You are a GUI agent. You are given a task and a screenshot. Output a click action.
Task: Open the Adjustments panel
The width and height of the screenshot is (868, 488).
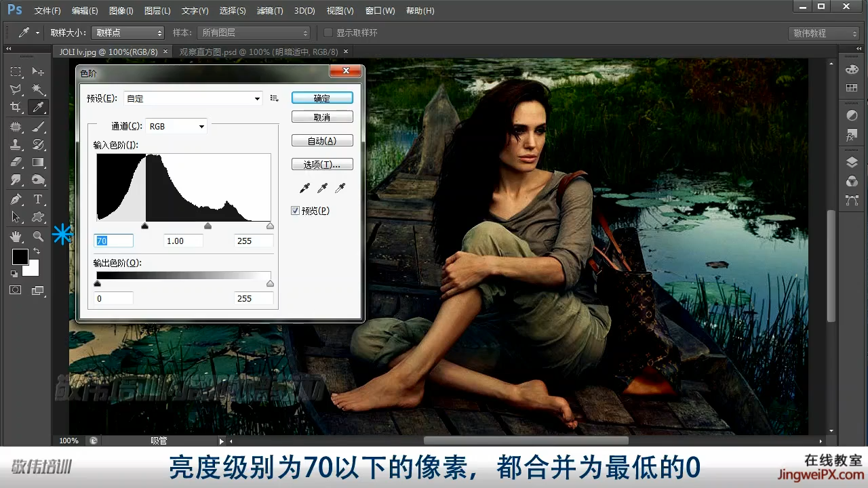[x=852, y=116]
